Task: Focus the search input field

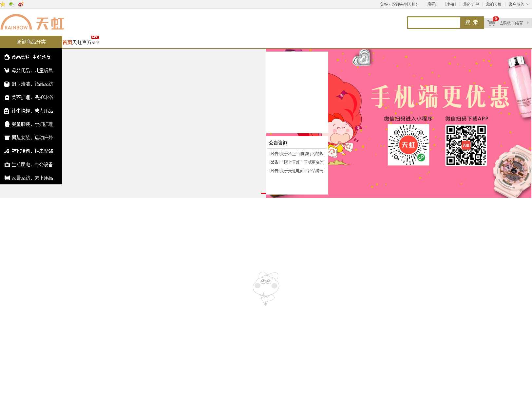Action: 434,23
